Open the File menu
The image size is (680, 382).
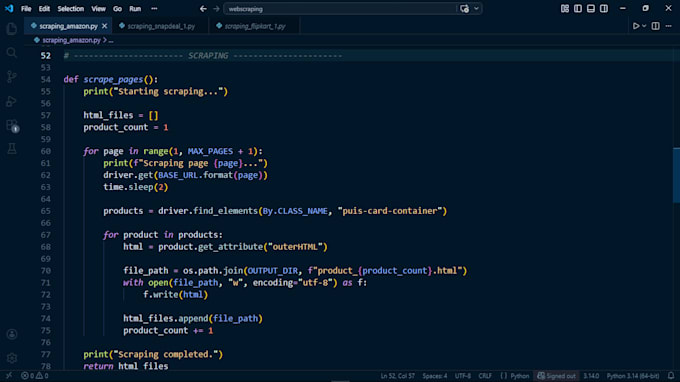pos(26,9)
